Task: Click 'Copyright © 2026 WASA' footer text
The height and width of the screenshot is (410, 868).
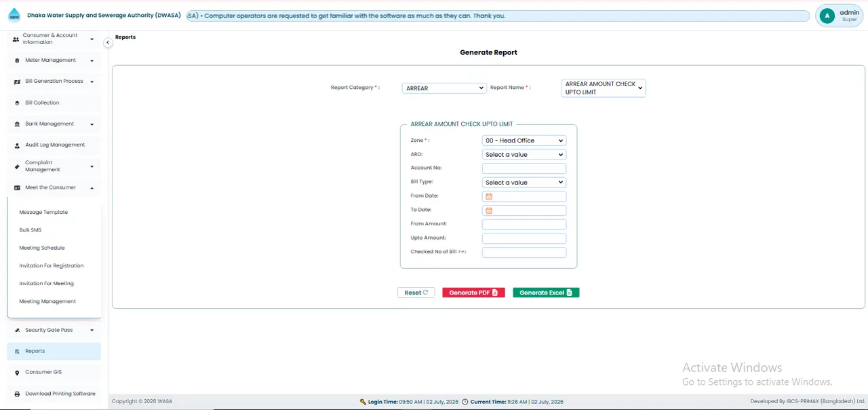Action: (x=142, y=402)
